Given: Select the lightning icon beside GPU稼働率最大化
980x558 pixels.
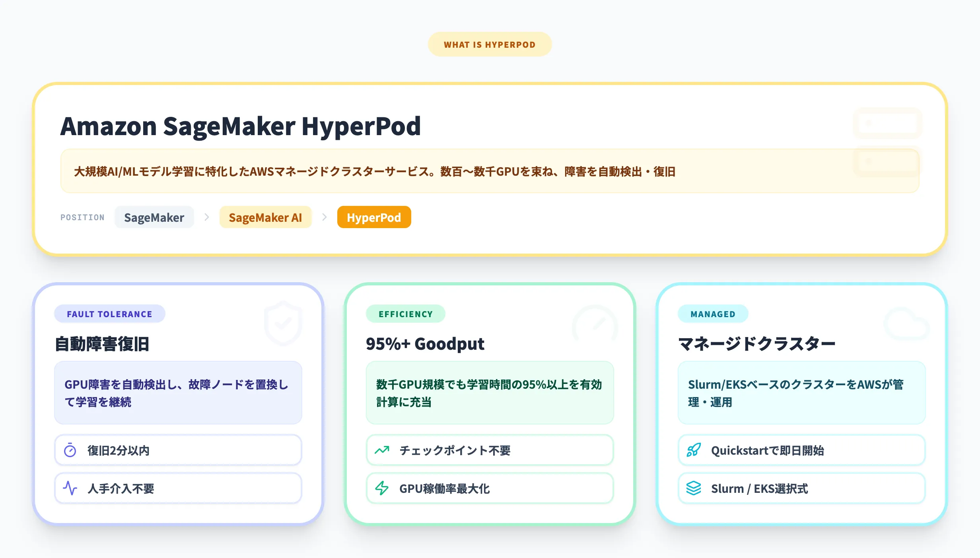Looking at the screenshot, I should (x=382, y=488).
